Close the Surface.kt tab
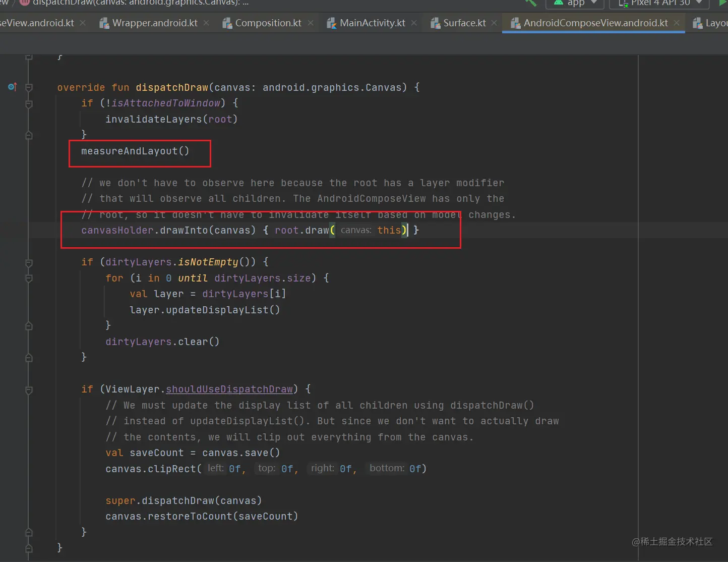This screenshot has height=562, width=728. [x=494, y=23]
